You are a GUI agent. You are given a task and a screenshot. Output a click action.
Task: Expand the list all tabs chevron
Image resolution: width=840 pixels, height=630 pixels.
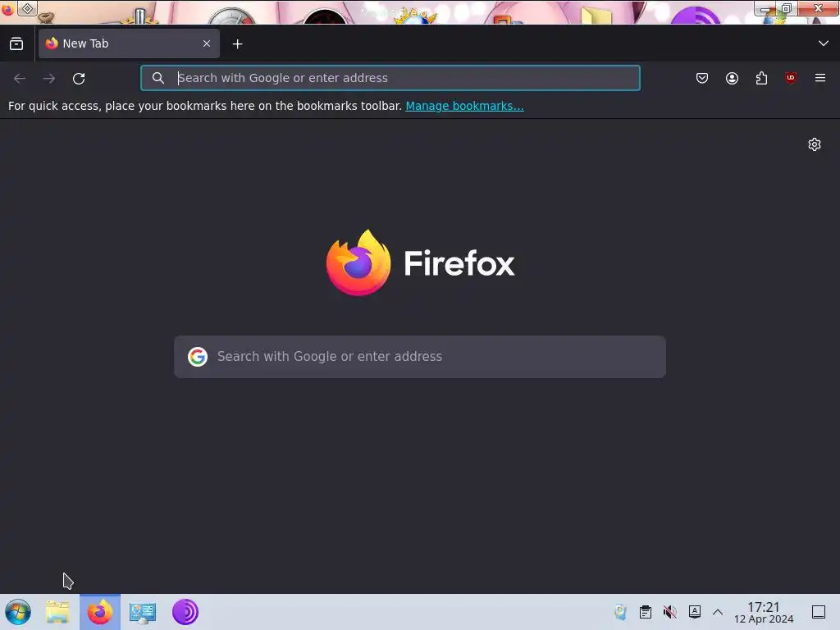pyautogui.click(x=824, y=43)
